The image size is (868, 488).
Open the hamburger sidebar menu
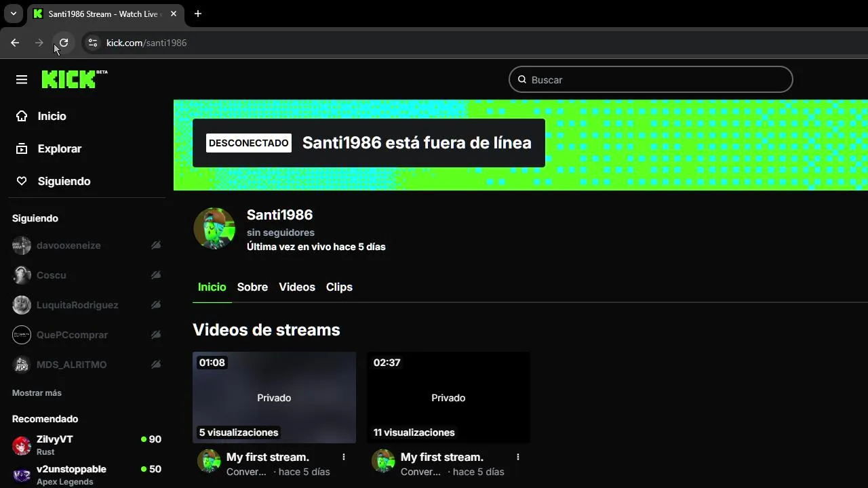tap(22, 80)
